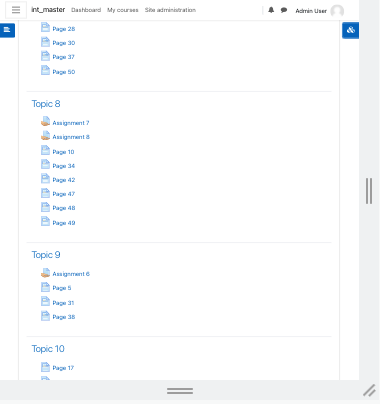Screen dimensions: 380x404
Task: Open the notifications bell
Action: [271, 10]
